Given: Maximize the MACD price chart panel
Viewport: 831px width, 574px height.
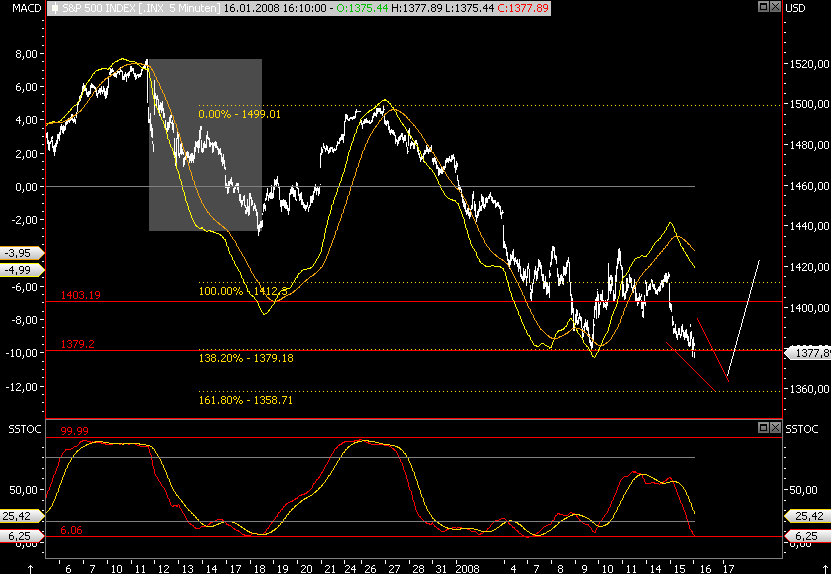Looking at the screenshot, I should [x=764, y=7].
